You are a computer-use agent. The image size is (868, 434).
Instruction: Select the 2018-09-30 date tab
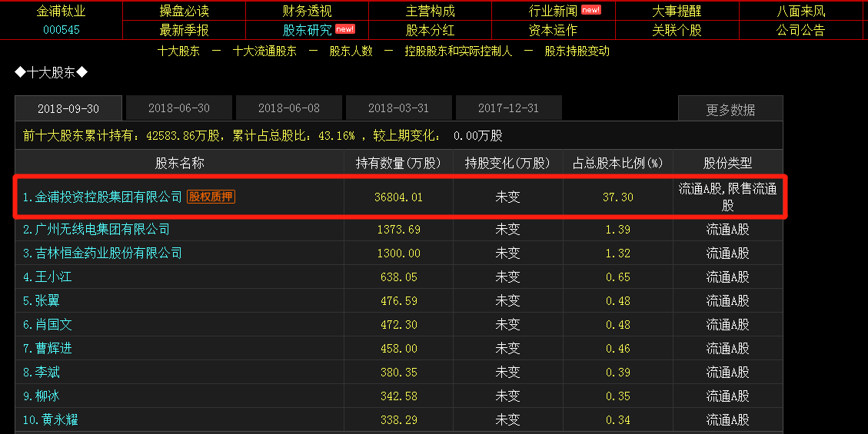click(68, 108)
